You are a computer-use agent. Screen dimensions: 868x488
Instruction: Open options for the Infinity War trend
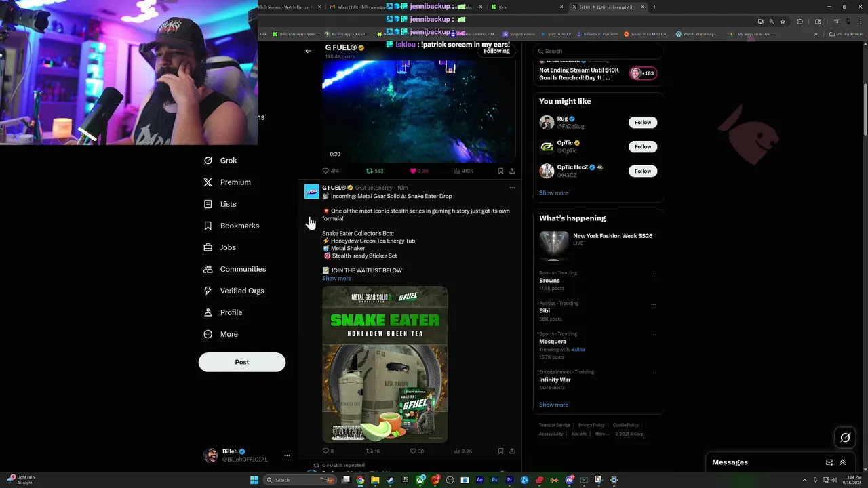point(654,373)
